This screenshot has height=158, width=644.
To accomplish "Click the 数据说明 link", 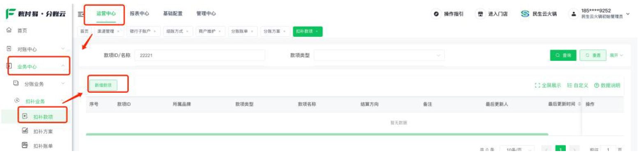I will [x=610, y=85].
